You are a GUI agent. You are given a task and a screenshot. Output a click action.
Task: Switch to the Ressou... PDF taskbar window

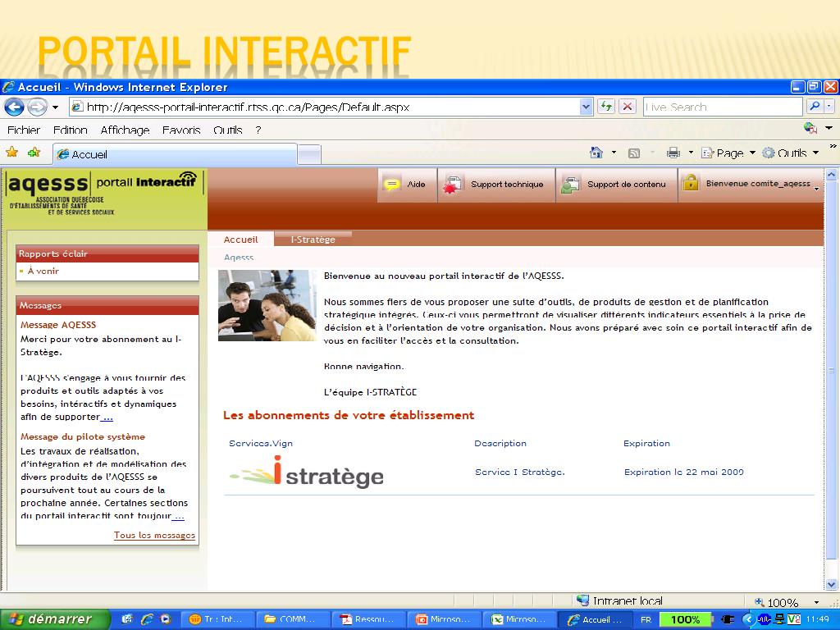click(x=368, y=619)
